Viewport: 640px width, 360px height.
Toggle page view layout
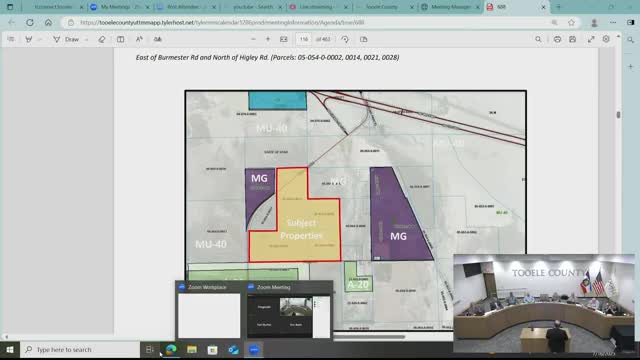[120, 39]
